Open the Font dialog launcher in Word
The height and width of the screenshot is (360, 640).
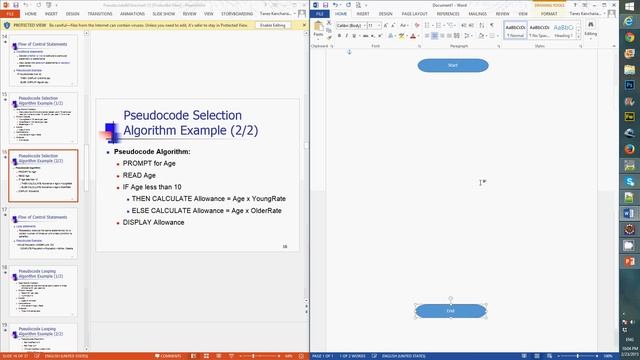tap(419, 47)
